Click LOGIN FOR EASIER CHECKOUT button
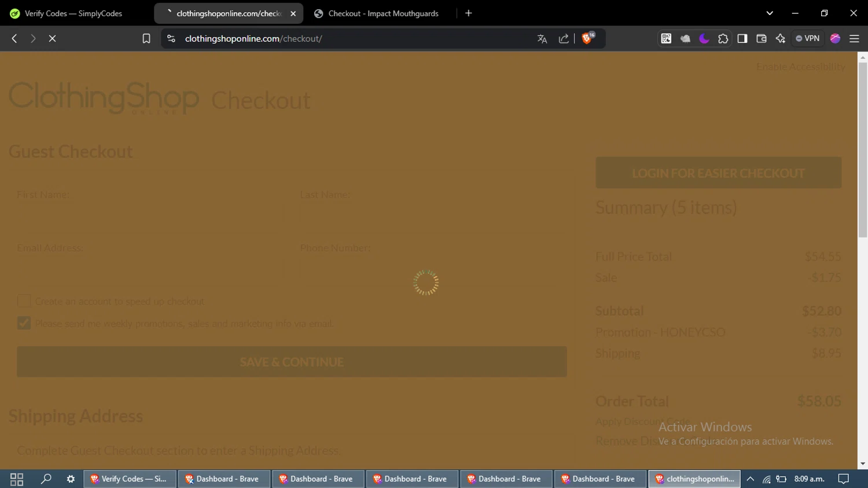868x488 pixels. 718,173
